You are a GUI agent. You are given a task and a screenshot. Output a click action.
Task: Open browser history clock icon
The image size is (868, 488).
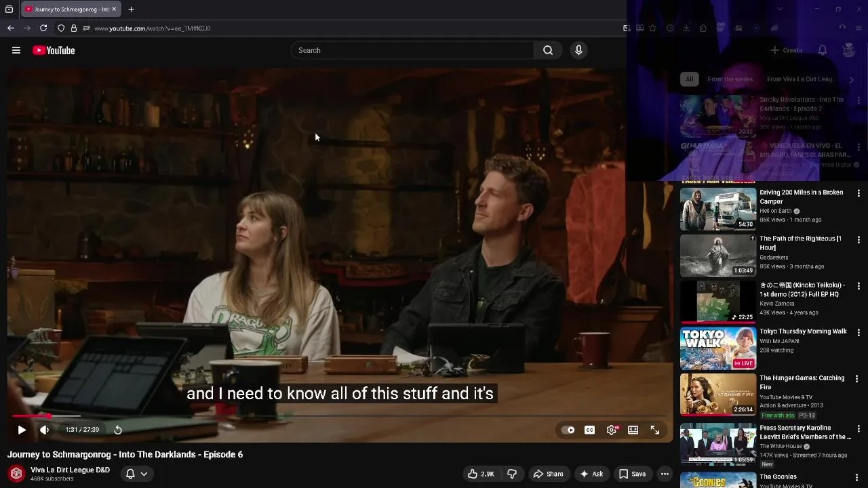point(670,28)
